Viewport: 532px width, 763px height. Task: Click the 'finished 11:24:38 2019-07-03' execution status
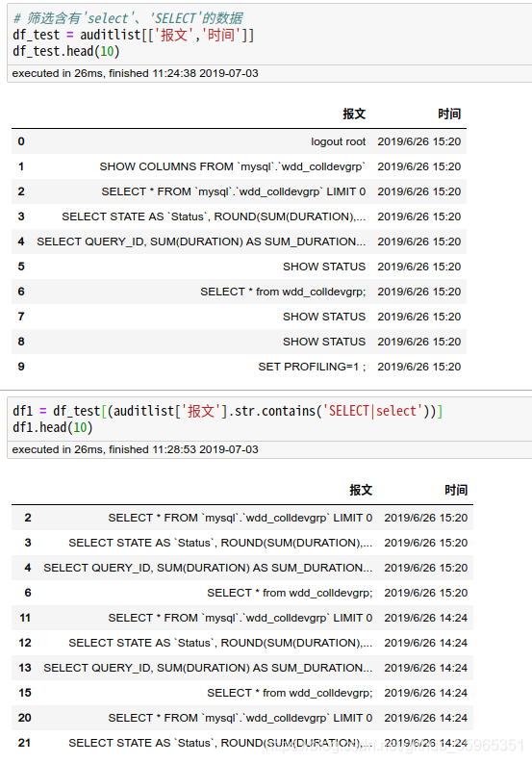pyautogui.click(x=184, y=73)
